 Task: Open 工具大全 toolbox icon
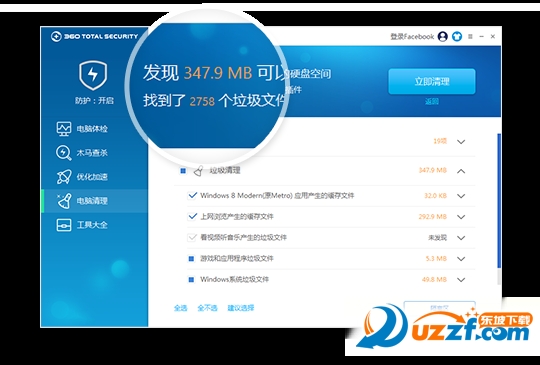pyautogui.click(x=64, y=225)
